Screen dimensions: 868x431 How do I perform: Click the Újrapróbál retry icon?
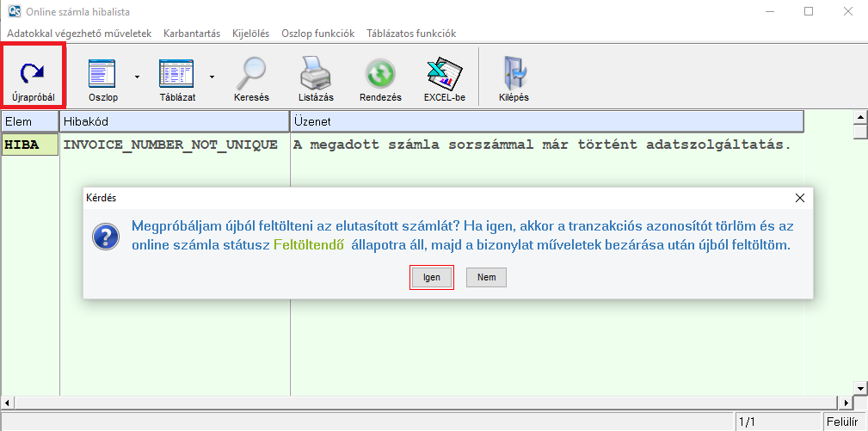(33, 74)
